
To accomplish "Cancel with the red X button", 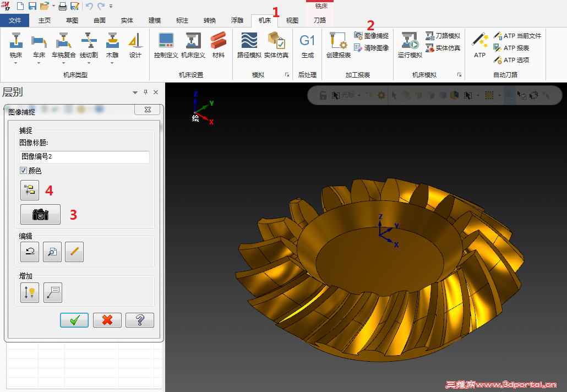I will pos(107,320).
